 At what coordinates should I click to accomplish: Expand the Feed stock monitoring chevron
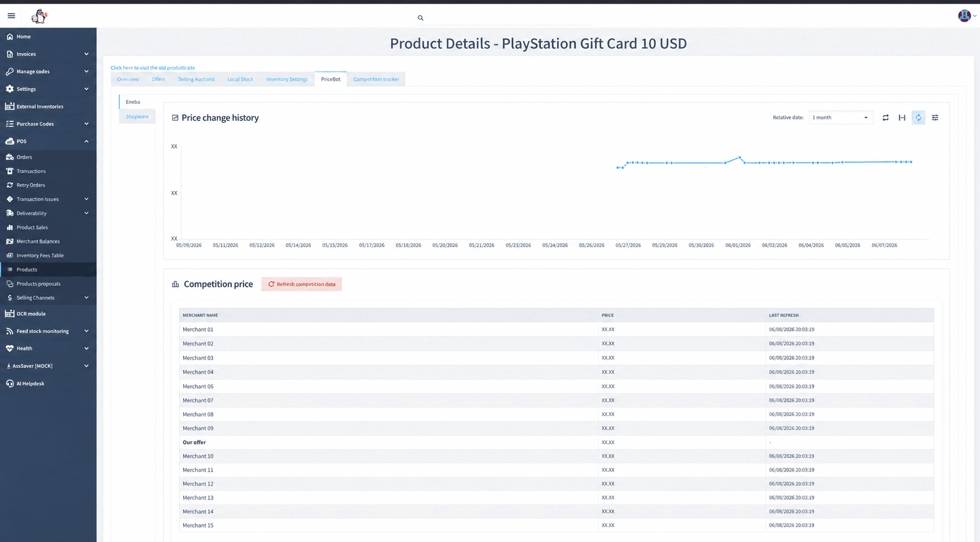pyautogui.click(x=87, y=331)
